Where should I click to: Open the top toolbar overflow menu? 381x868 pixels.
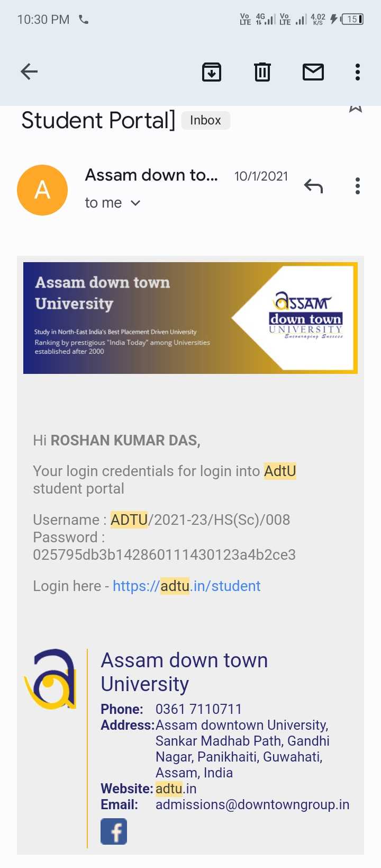tap(358, 71)
